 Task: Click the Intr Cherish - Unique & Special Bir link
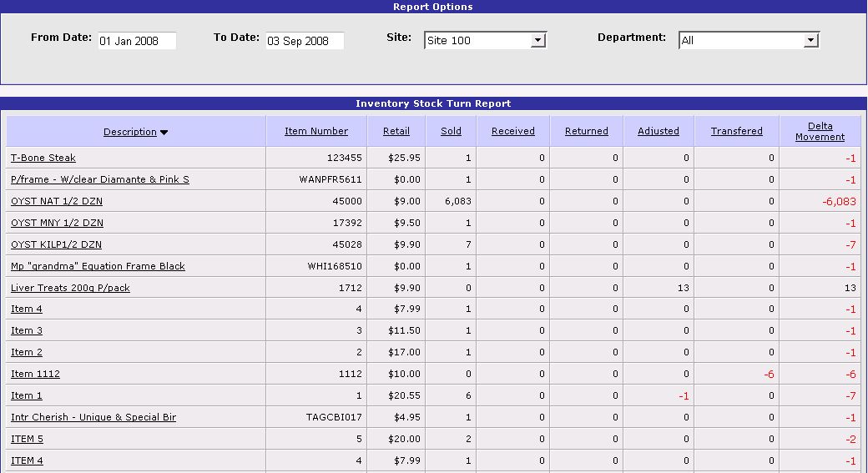tap(93, 417)
